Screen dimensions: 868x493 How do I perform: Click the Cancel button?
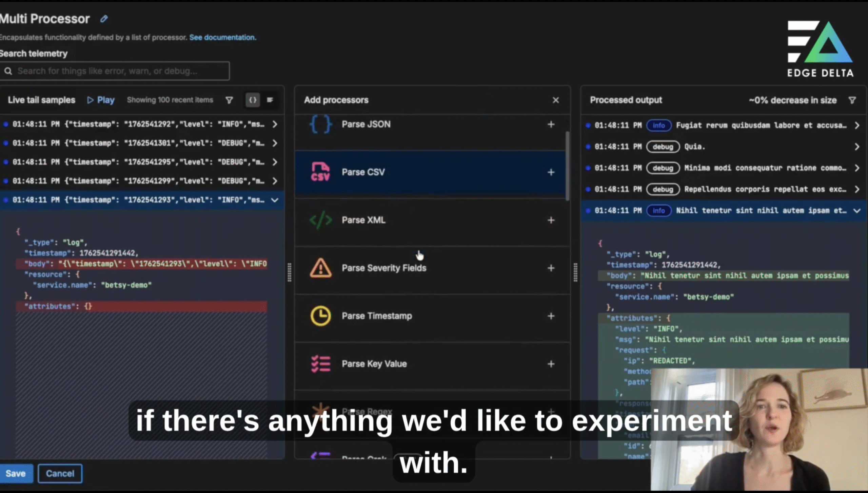pyautogui.click(x=60, y=473)
